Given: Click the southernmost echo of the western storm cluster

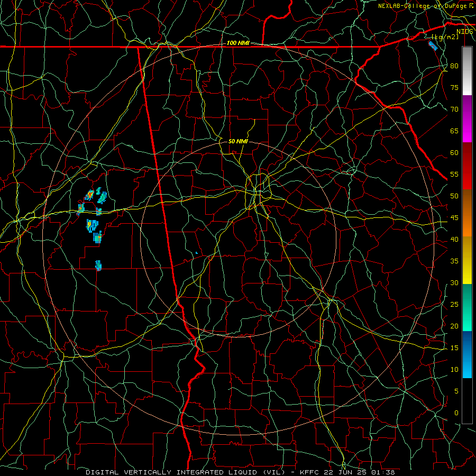Looking at the screenshot, I should tap(98, 266).
